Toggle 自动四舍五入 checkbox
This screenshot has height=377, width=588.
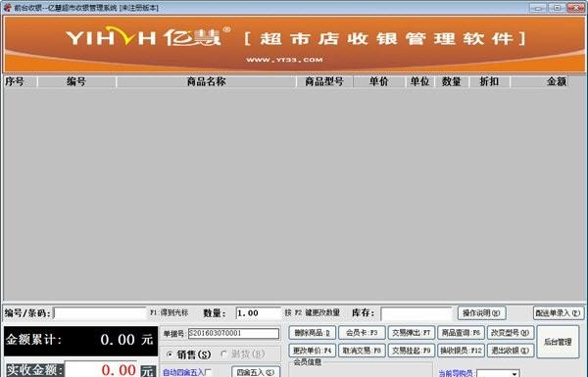209,372
